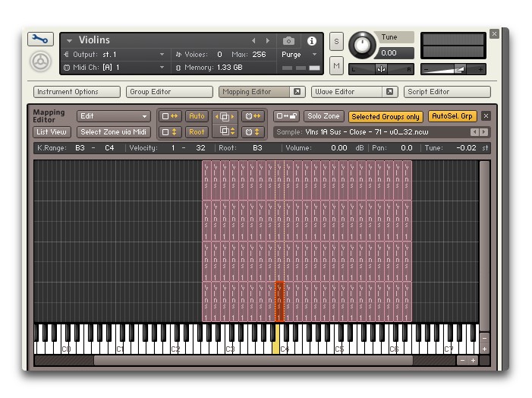Pop out the Mapping Editor window icon
This screenshot has height=398, width=532.
(x=297, y=92)
